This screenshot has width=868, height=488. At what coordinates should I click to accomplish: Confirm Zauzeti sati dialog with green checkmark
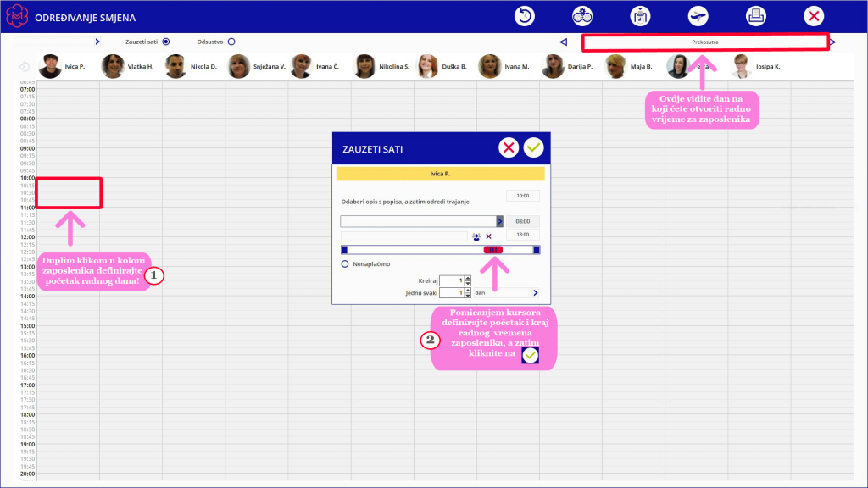click(x=534, y=147)
